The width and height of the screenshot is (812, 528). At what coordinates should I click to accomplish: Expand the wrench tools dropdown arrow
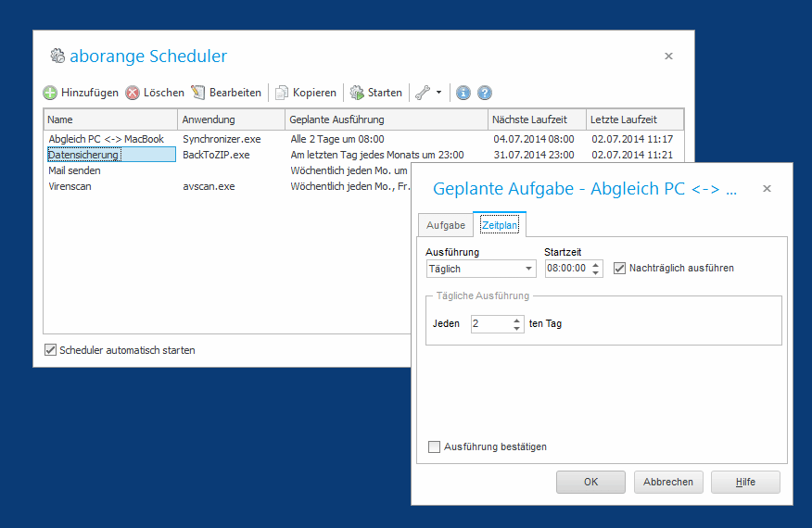click(438, 93)
